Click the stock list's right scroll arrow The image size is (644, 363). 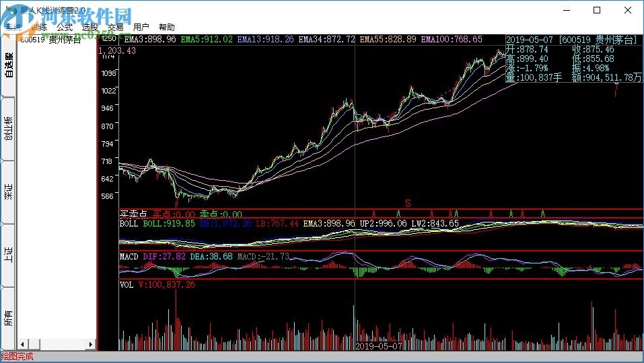[x=91, y=344]
